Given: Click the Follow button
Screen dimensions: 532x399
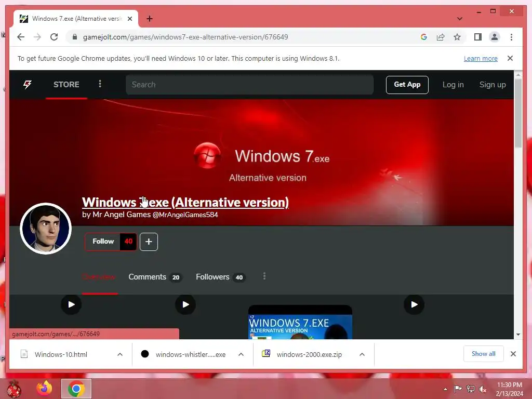Looking at the screenshot, I should click(103, 242).
